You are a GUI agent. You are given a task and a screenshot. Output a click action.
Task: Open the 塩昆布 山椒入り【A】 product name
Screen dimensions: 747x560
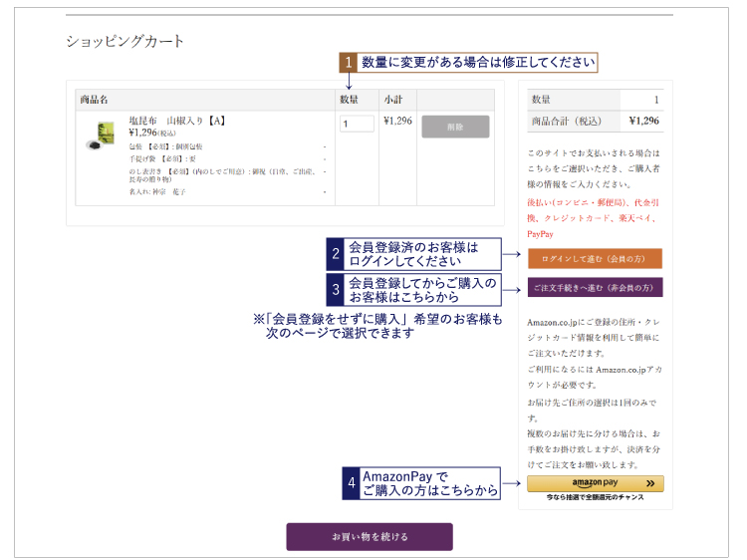point(177,121)
